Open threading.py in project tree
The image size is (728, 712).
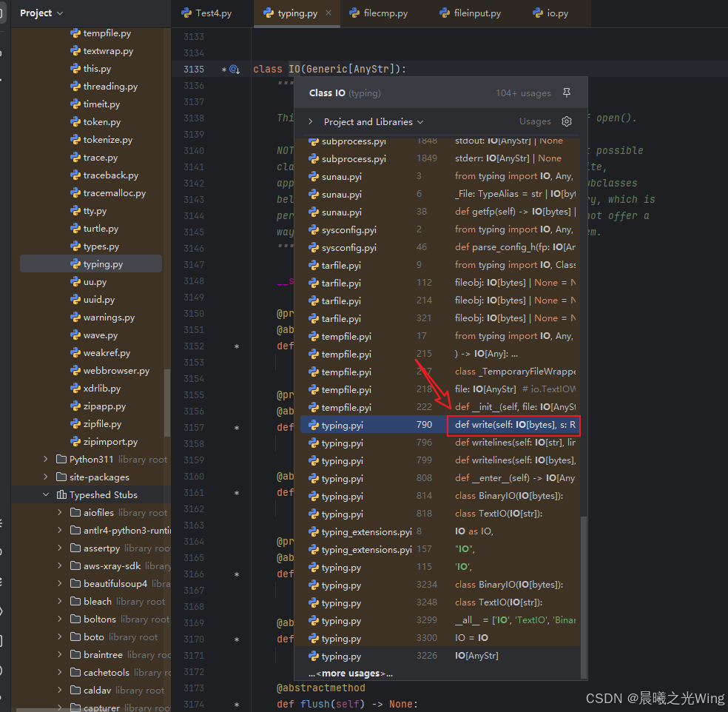click(104, 87)
